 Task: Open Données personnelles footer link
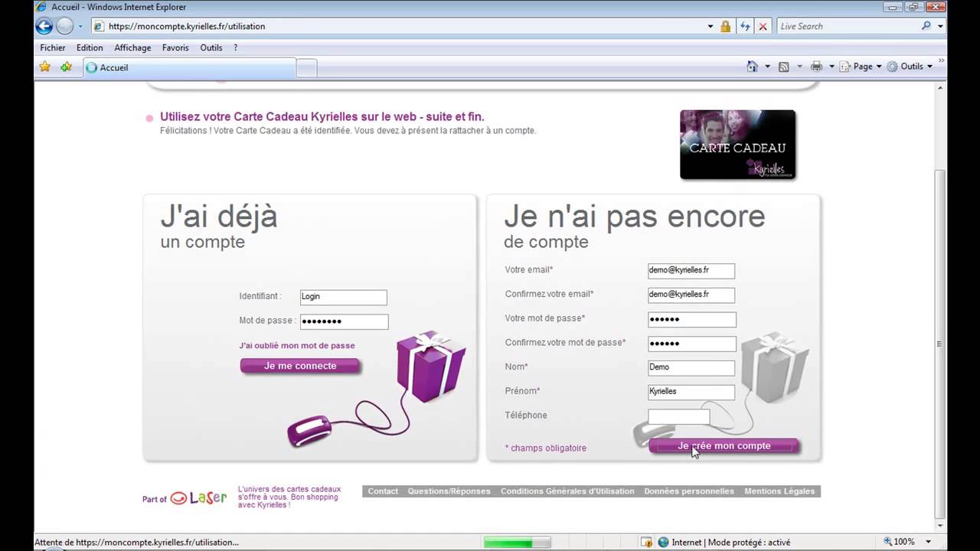click(689, 491)
